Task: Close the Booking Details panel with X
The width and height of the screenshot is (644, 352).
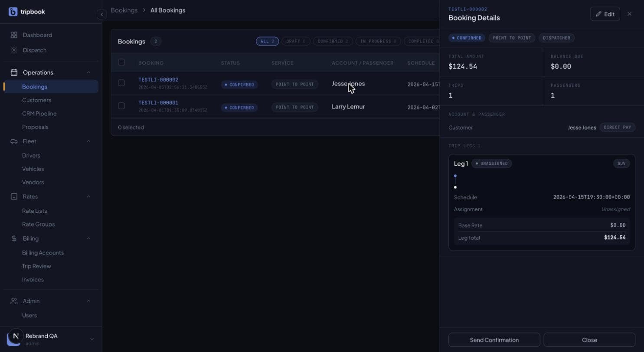Action: tap(629, 14)
